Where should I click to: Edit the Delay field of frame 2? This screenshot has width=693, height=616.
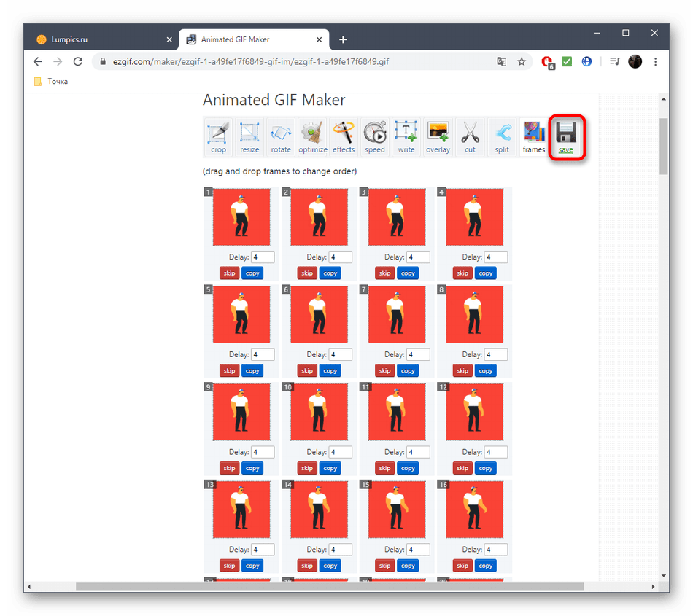(341, 257)
